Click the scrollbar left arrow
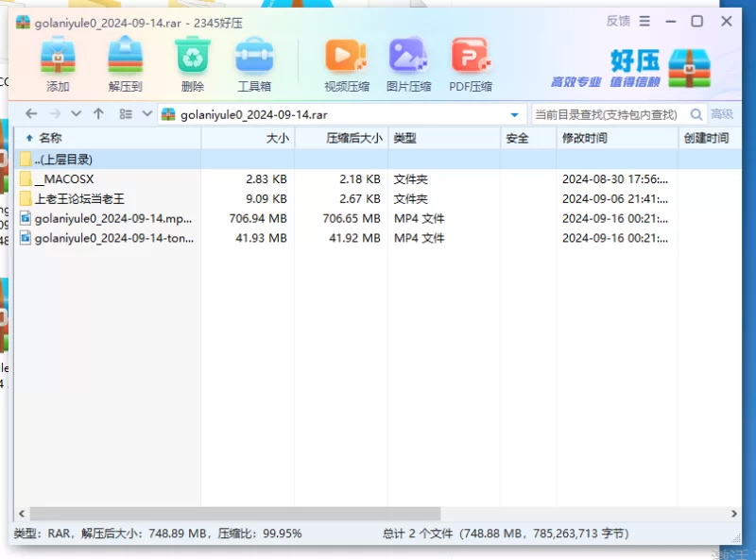This screenshot has width=756, height=560. [x=22, y=514]
